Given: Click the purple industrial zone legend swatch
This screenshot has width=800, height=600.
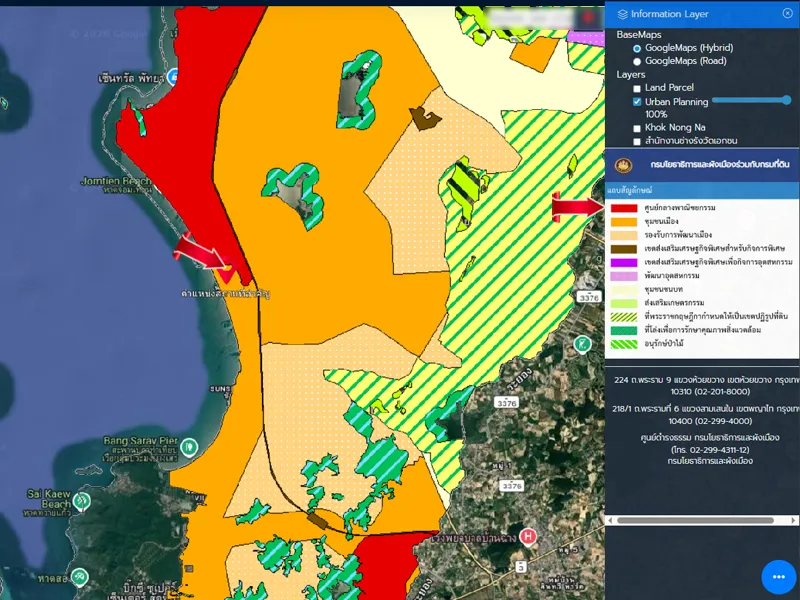Looking at the screenshot, I should [x=624, y=262].
